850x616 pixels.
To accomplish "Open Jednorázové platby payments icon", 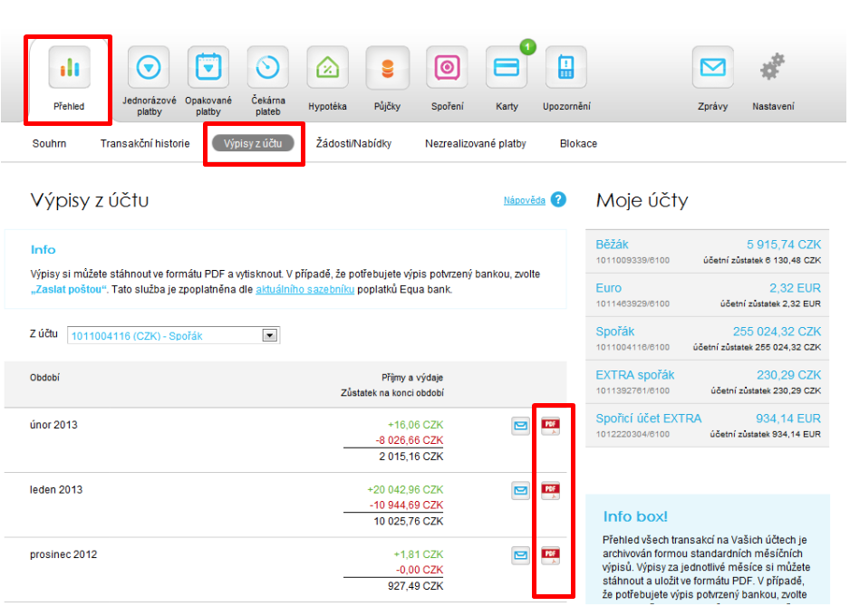I will (149, 69).
